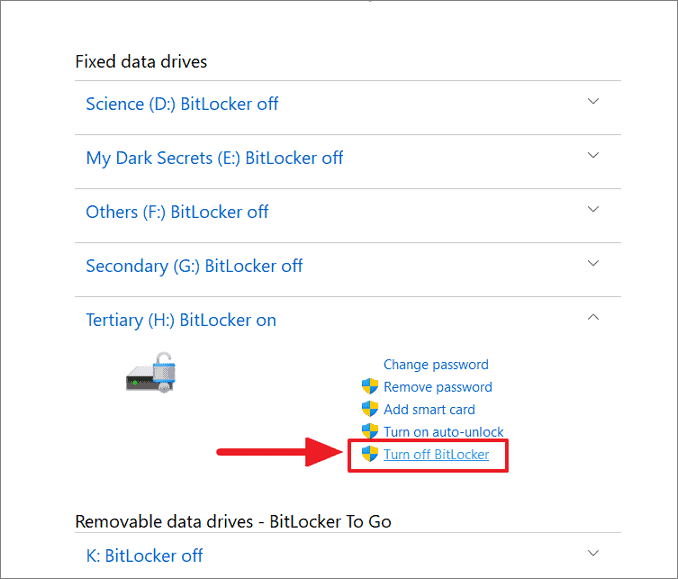
Task: Expand the My Dark Secrets (E:) chevron
Action: [x=593, y=155]
